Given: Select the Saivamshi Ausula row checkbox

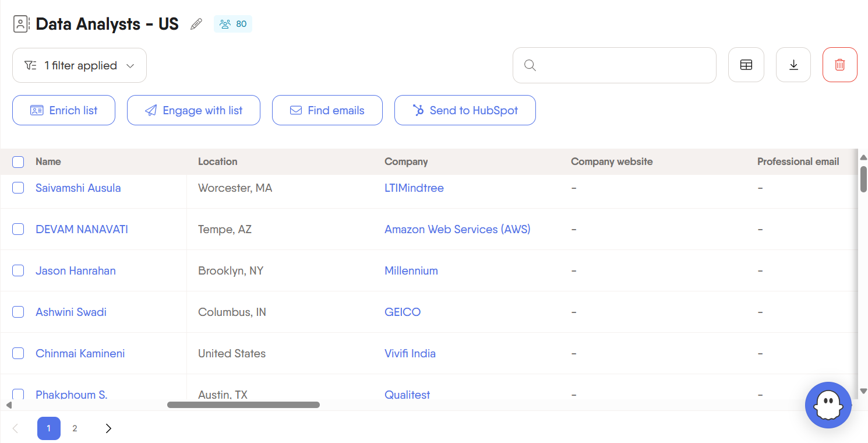Looking at the screenshot, I should (18, 188).
